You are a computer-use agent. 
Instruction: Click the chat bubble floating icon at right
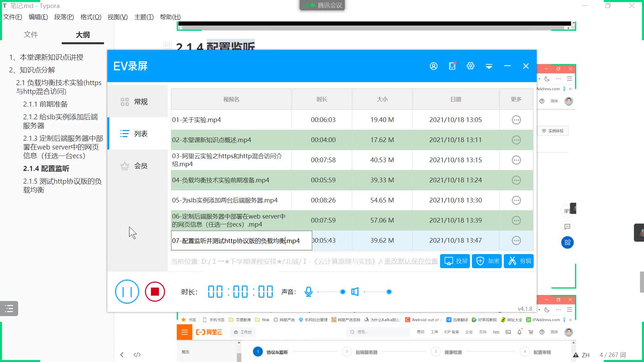click(x=568, y=227)
